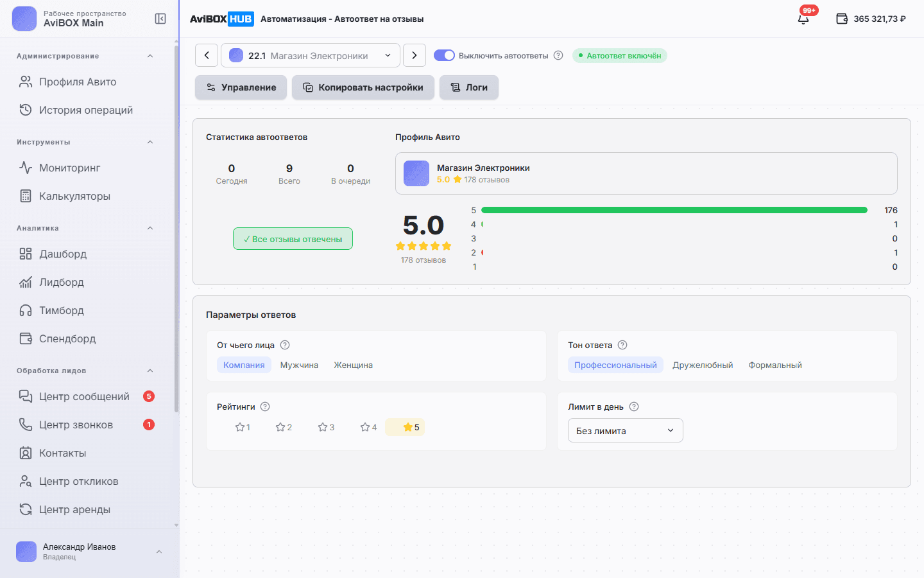Open Логи tab
Screen dimensions: 924x578
[x=469, y=87]
